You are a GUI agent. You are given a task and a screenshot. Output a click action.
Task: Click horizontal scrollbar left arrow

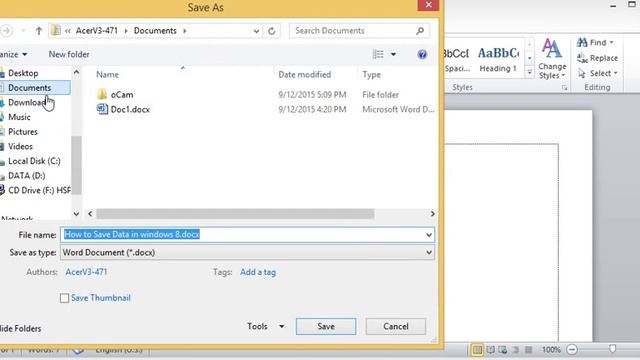point(90,214)
